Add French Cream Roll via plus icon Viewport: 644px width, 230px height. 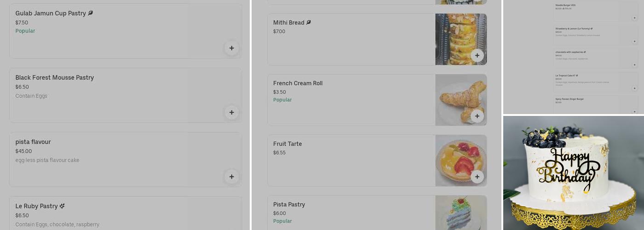coord(477,116)
